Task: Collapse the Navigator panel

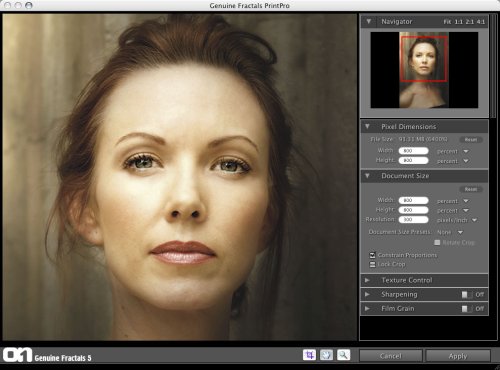Action: 369,21
